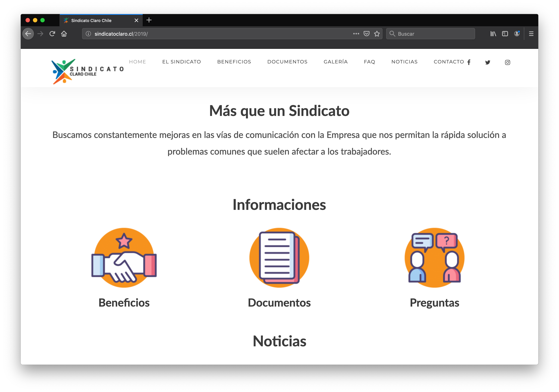Open NOTICIAS in the navigation bar
Screen dimensions: 559x392
tap(405, 62)
